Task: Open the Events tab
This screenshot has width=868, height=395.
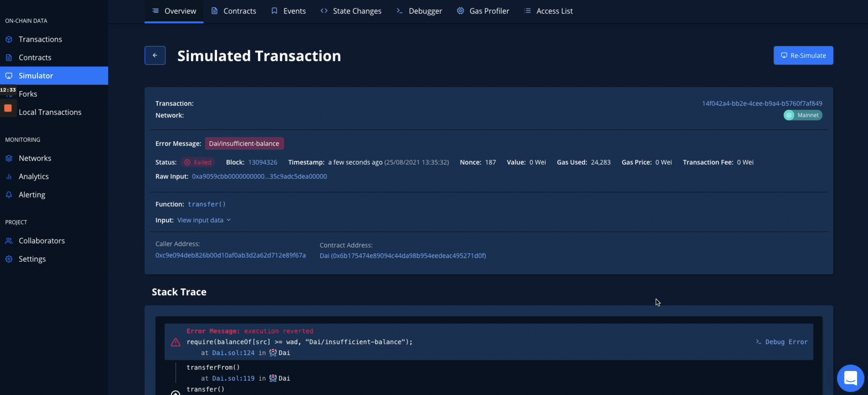Action: click(289, 11)
